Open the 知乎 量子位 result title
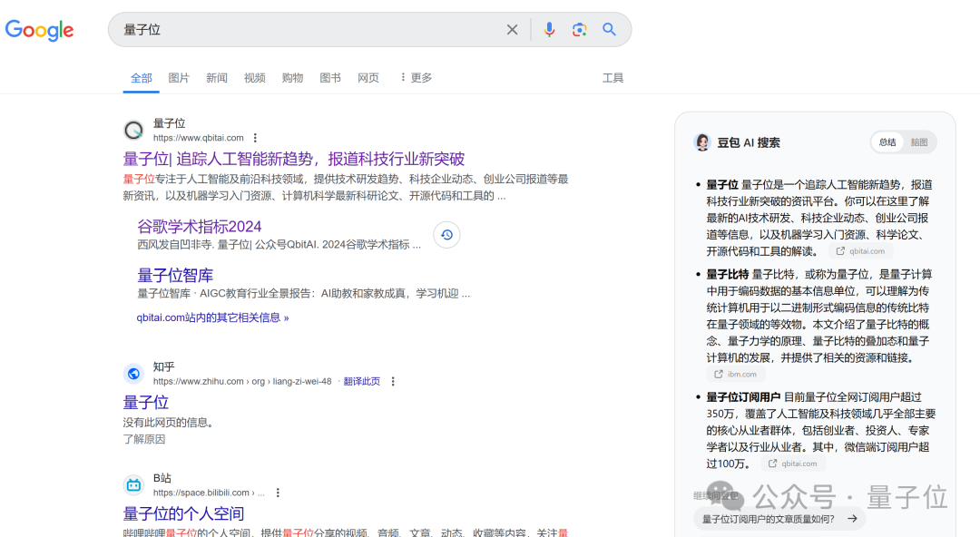The image size is (980, 537). coord(145,402)
